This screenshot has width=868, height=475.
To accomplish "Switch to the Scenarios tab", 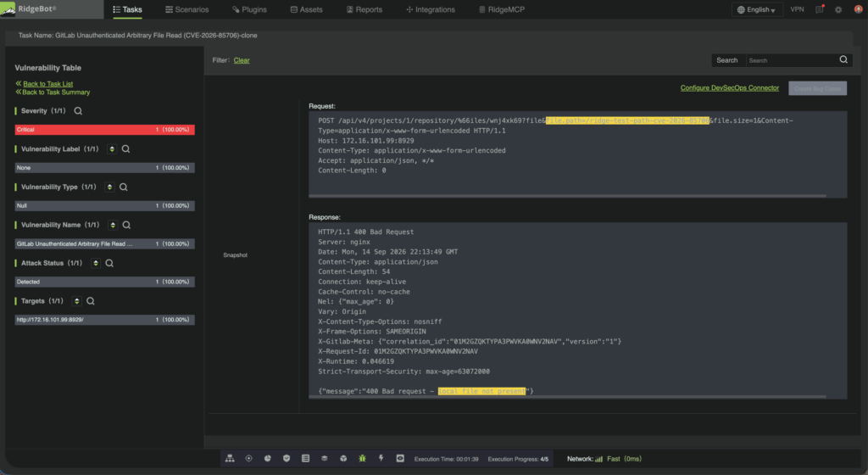I will click(187, 9).
